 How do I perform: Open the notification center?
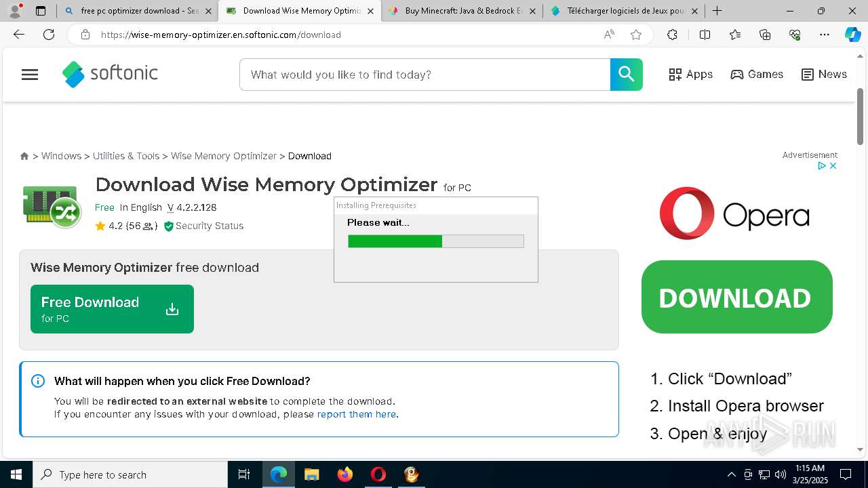pos(846,474)
